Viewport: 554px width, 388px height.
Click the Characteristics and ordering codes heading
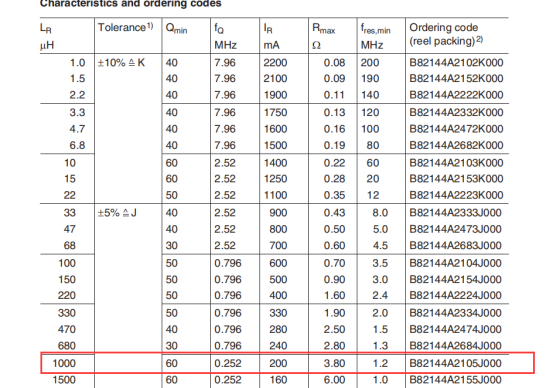(x=131, y=4)
